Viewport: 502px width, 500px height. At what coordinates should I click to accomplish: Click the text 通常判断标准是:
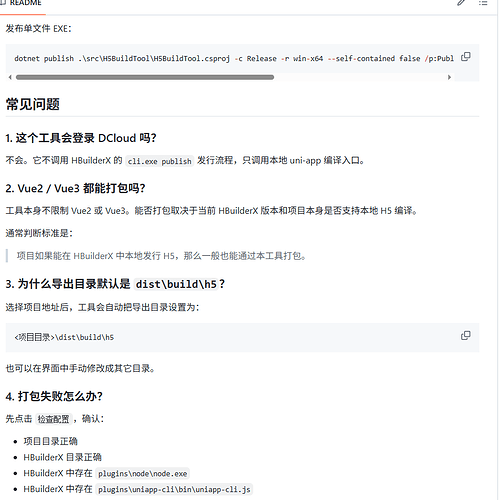(39, 233)
